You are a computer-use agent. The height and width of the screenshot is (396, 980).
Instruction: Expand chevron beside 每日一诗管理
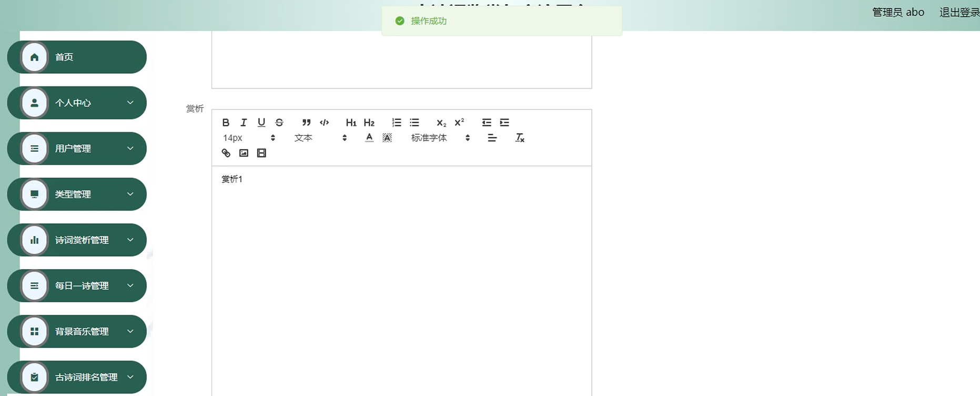pos(130,286)
